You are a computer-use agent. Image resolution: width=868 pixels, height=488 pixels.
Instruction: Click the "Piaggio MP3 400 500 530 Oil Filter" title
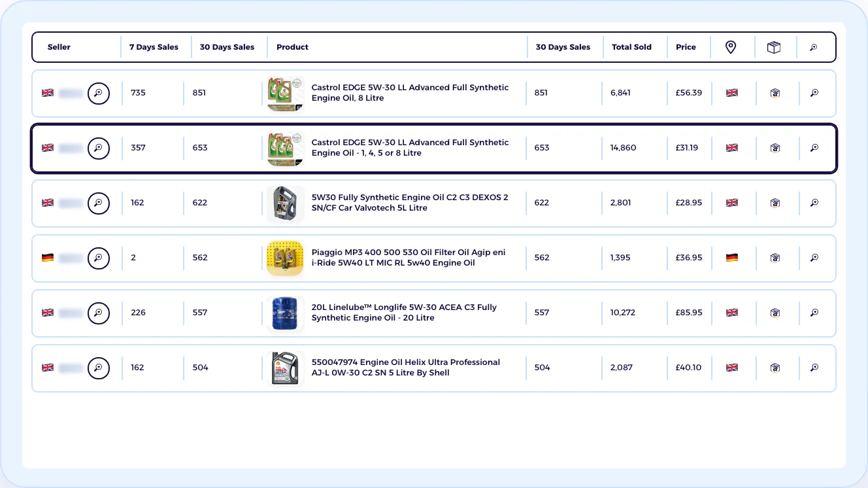(409, 258)
